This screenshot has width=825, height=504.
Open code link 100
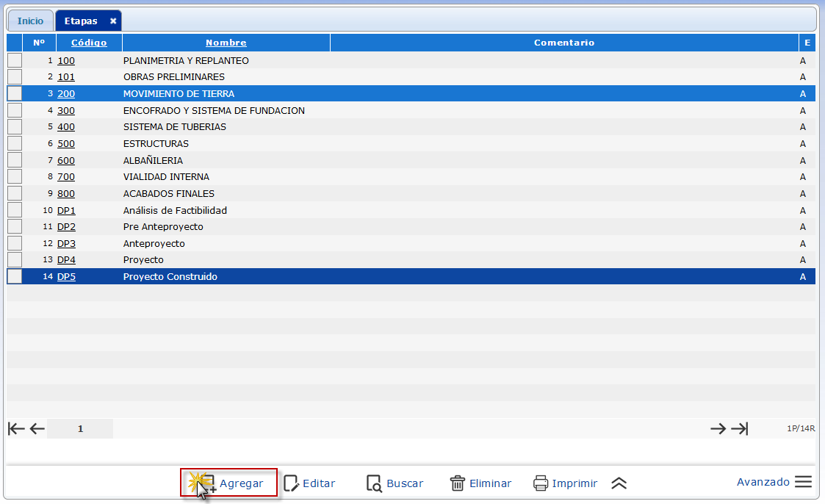tap(66, 61)
